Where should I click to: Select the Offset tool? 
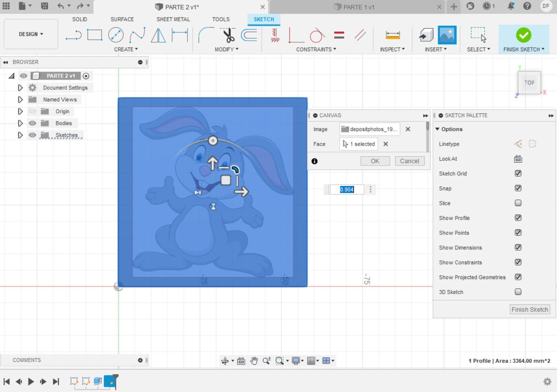tap(249, 35)
